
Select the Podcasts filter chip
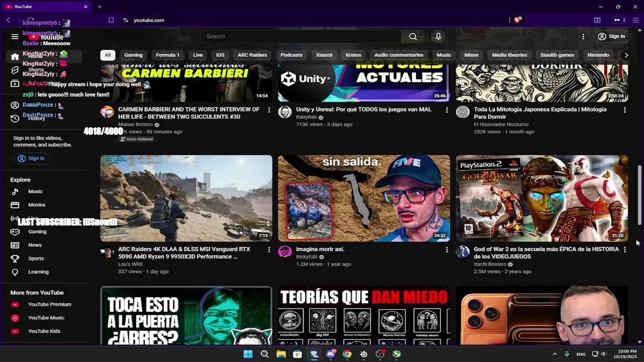click(291, 55)
